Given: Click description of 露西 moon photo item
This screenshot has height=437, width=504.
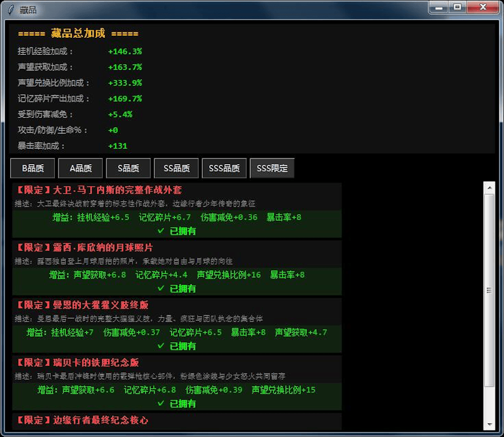Looking at the screenshot, I should tap(124, 262).
